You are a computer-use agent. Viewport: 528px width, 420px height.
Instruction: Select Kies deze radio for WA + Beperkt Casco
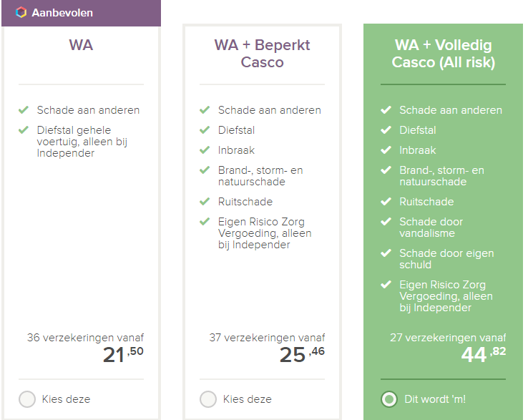(208, 399)
